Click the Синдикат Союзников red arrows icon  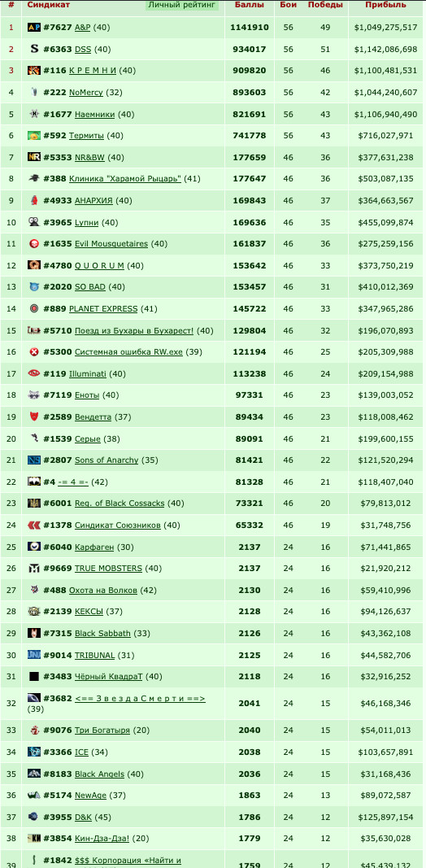tap(34, 525)
